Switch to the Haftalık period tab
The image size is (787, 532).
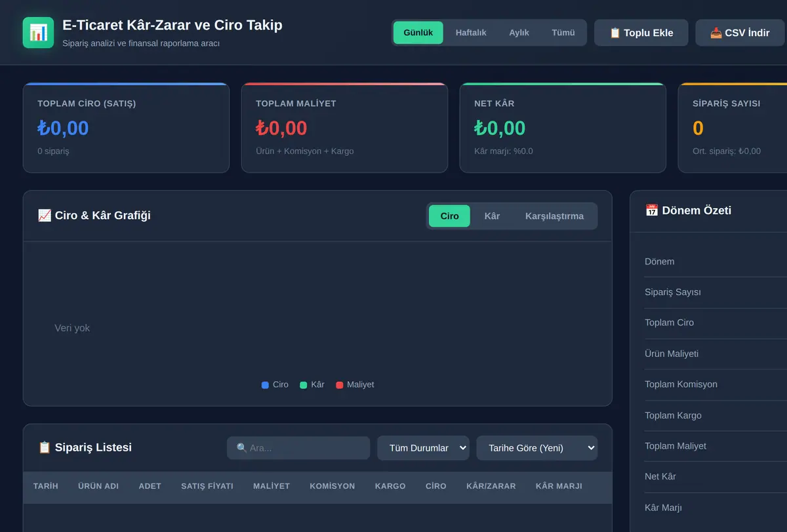(471, 33)
